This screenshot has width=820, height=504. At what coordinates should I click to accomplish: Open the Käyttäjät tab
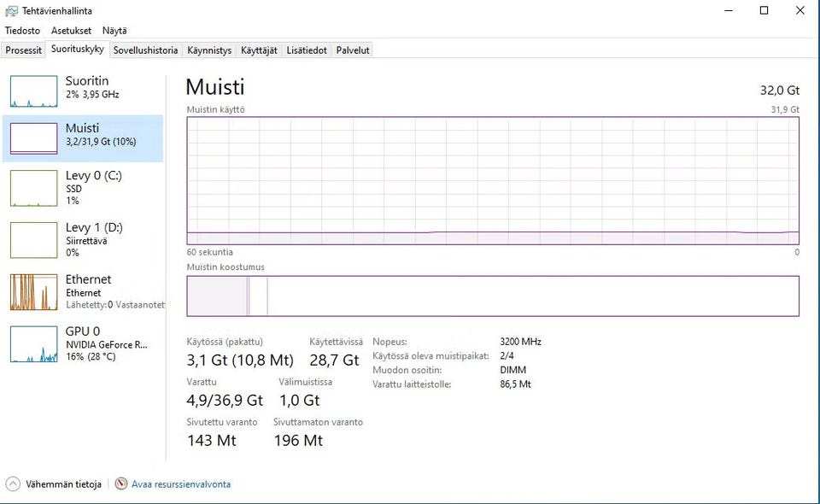pos(259,50)
